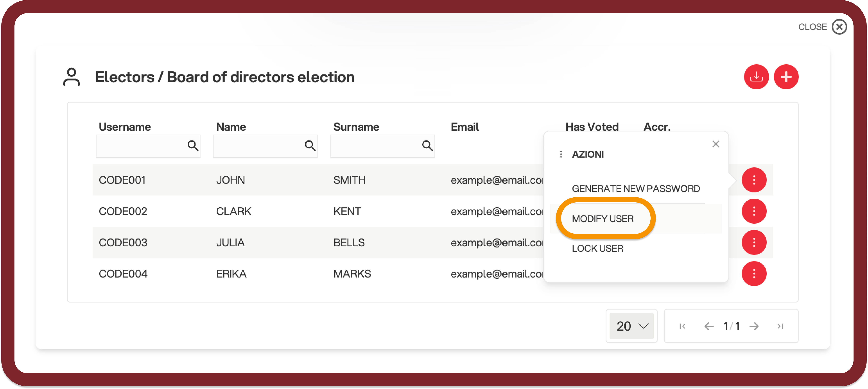Click the Surname column header
This screenshot has height=389, width=868.
click(x=356, y=127)
